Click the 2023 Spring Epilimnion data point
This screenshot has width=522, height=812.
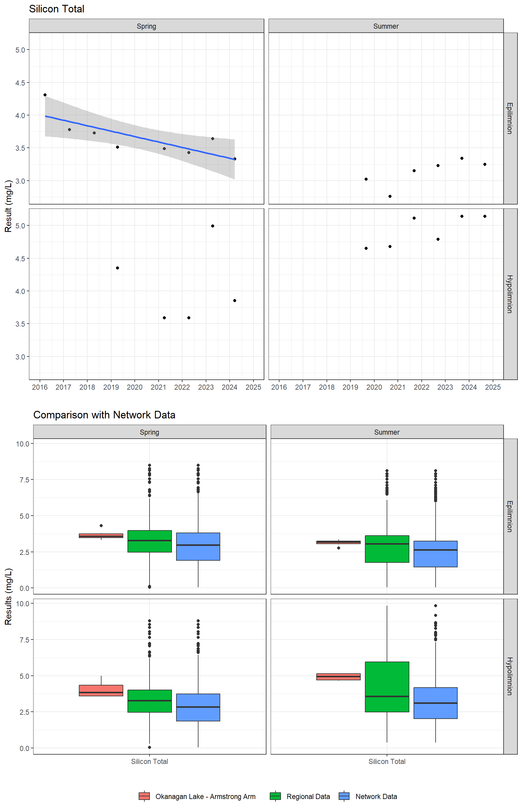pos(213,139)
